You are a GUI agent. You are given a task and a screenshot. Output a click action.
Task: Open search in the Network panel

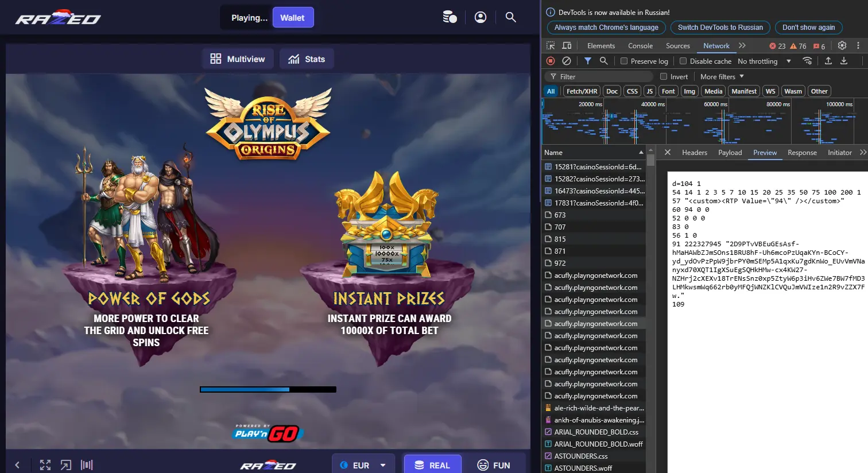click(x=603, y=61)
